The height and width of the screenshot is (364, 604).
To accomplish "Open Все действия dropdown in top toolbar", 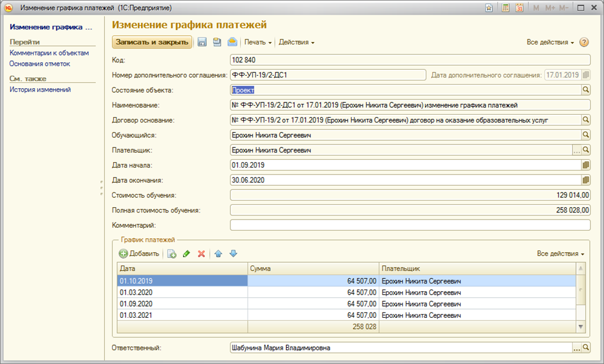I will click(550, 43).
